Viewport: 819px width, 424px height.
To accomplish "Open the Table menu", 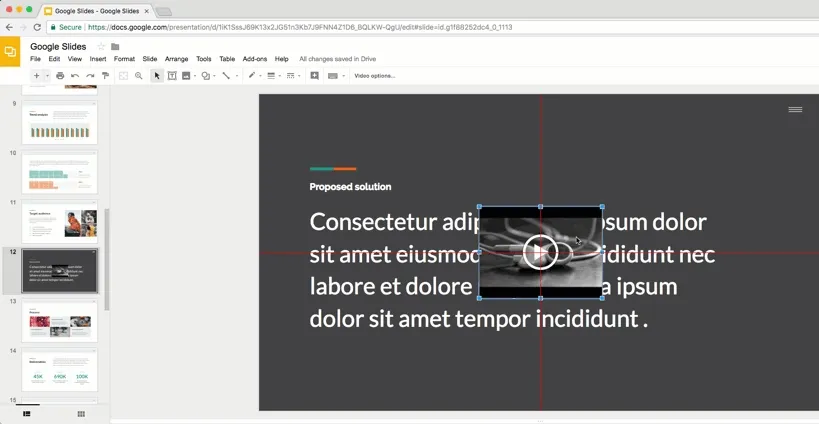I will pos(227,59).
